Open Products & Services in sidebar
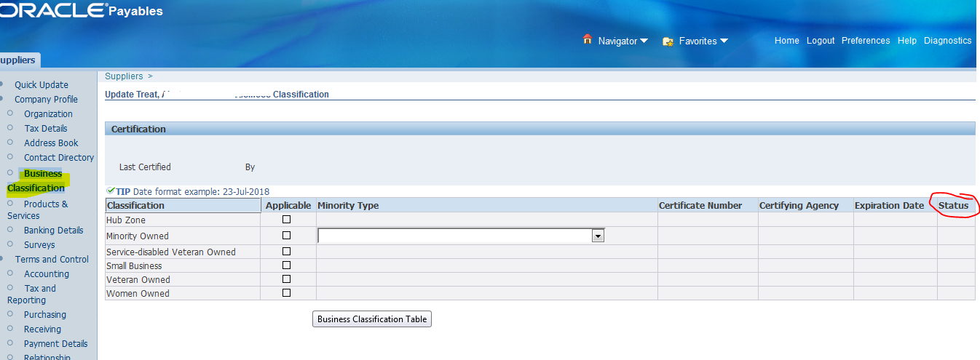Image resolution: width=980 pixels, height=360 pixels. pos(38,209)
